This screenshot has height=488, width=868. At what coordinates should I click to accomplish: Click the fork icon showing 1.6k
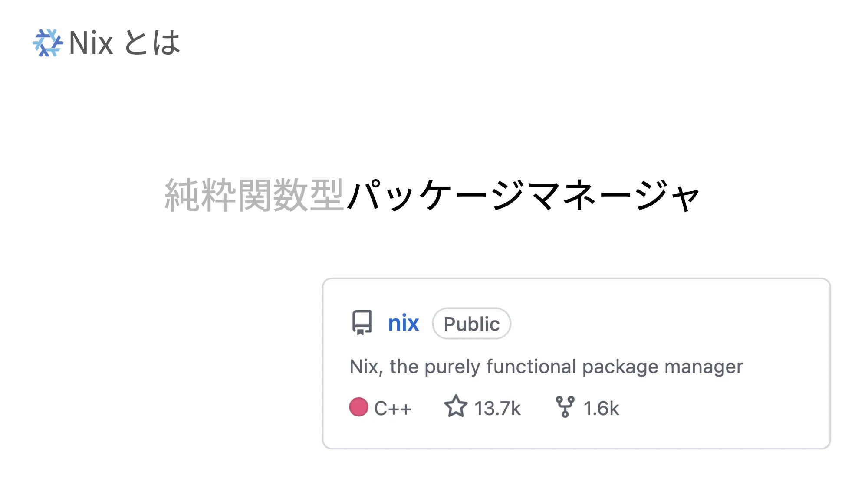point(566,406)
